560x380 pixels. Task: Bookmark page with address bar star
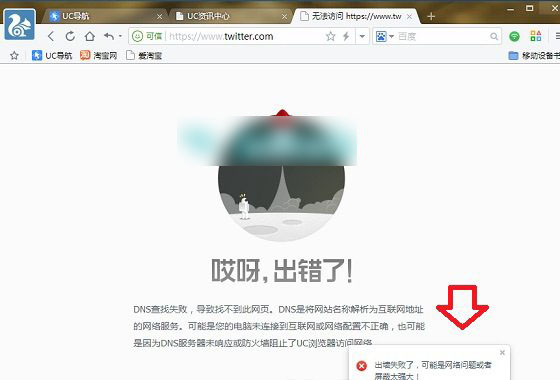(x=330, y=36)
